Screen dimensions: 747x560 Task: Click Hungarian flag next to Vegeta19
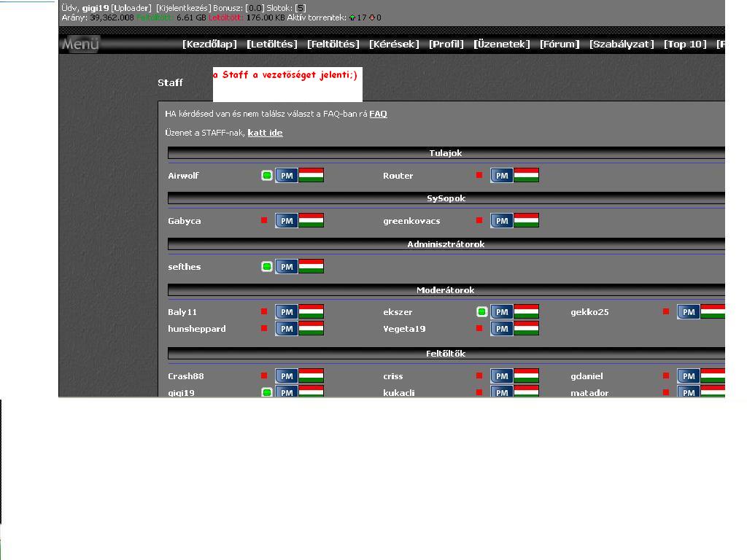click(526, 329)
